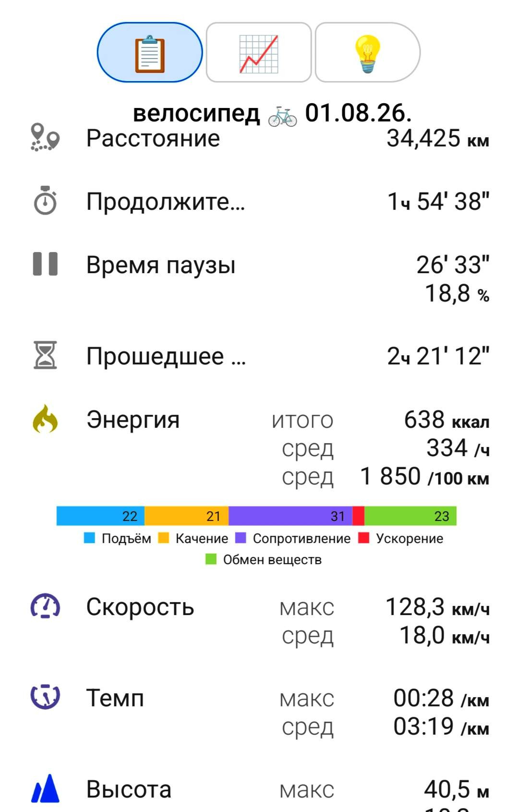Tap the truncated Продолжите… label

click(166, 201)
